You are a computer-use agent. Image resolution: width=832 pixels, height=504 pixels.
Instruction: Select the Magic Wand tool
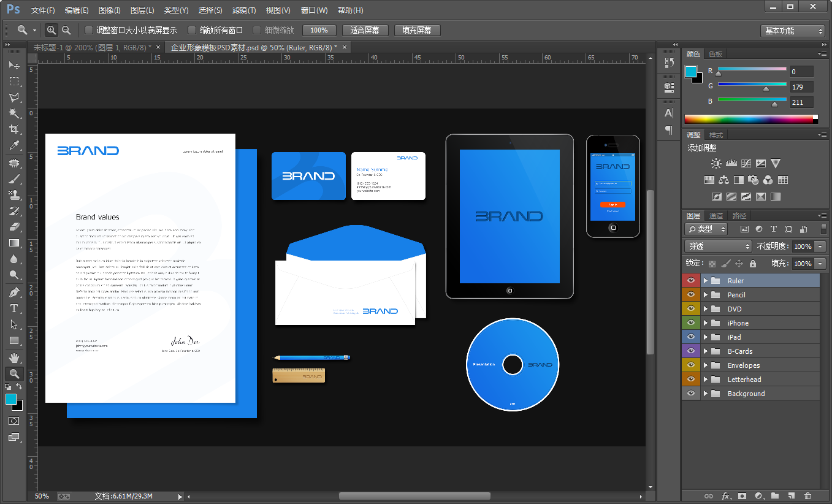[14, 113]
